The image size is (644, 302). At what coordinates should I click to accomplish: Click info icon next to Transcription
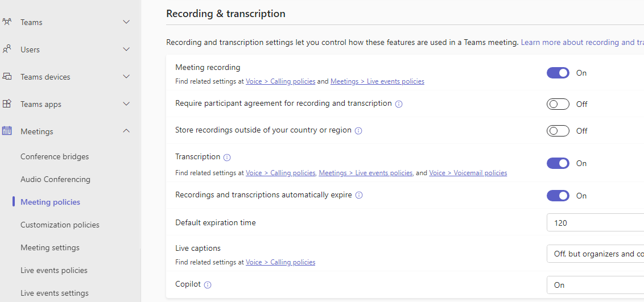coord(227,158)
